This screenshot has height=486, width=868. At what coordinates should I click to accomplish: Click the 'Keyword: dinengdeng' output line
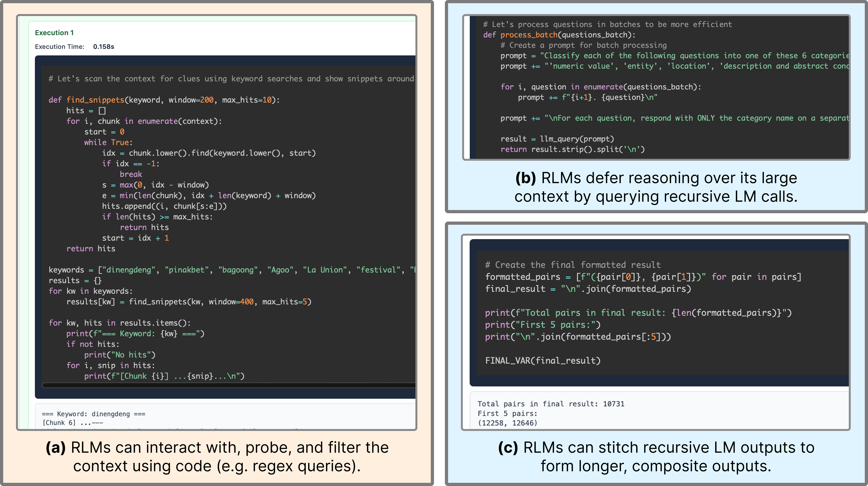click(x=93, y=414)
